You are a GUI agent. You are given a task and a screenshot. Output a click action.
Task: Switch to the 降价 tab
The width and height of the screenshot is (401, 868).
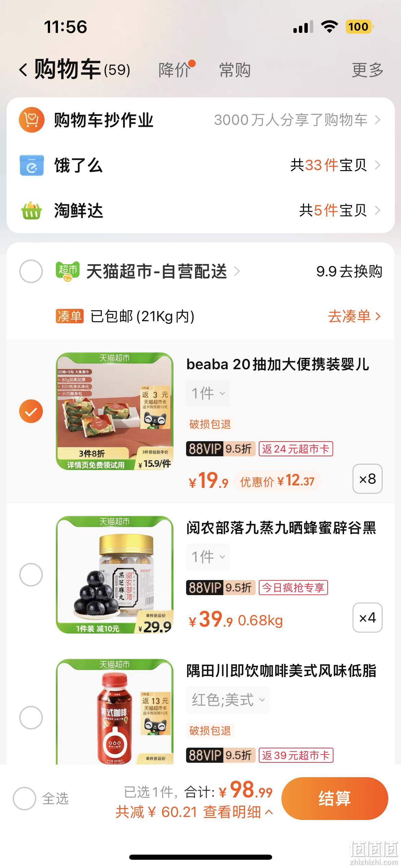point(175,70)
